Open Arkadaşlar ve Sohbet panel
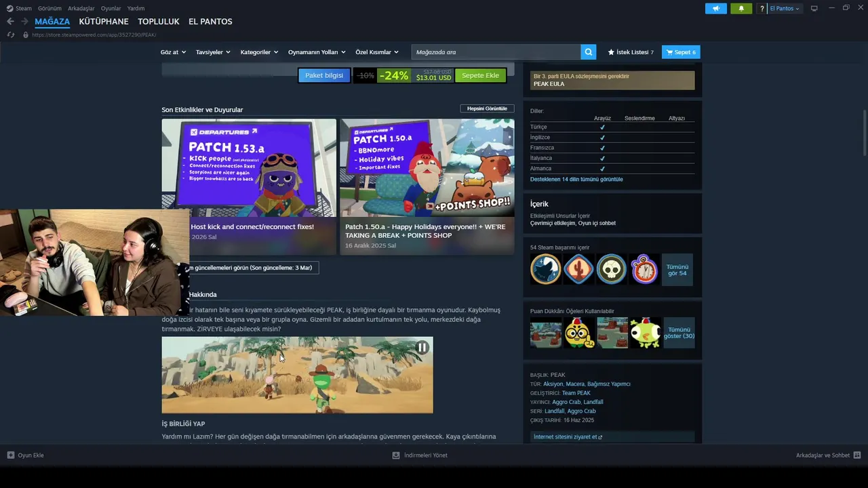Screen dimensions: 868x488 [828, 455]
